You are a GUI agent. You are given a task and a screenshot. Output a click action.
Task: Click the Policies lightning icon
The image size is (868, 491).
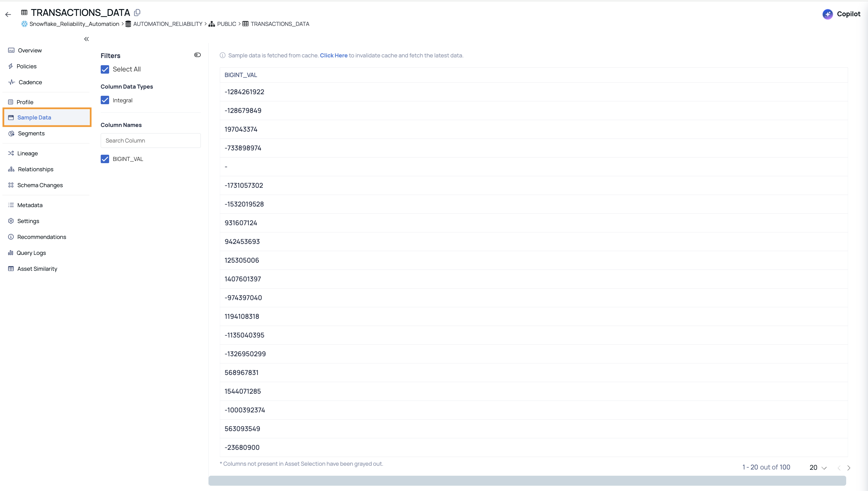(x=11, y=66)
